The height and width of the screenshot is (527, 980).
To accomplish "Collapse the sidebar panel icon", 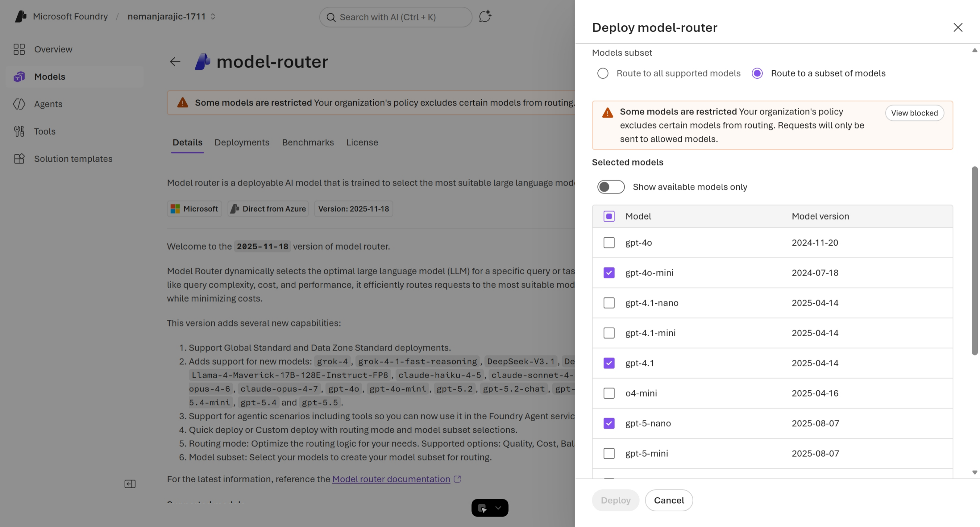I will 130,484.
